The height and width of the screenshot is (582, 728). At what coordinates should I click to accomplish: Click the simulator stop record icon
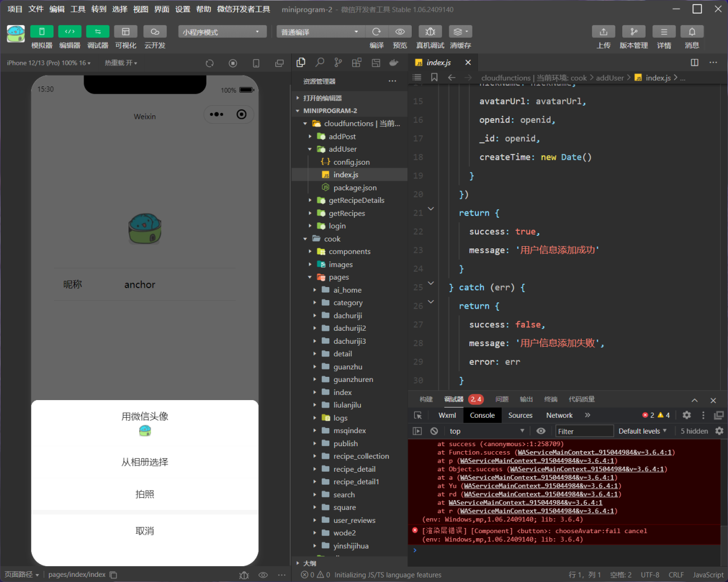tap(233, 63)
